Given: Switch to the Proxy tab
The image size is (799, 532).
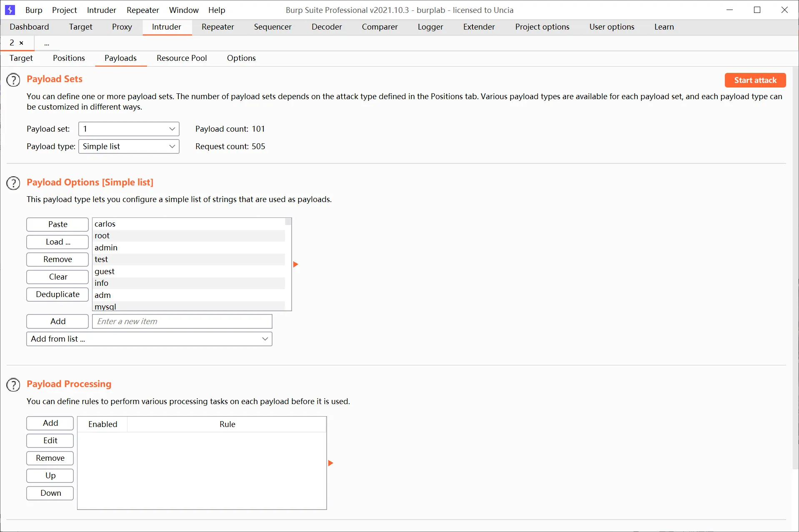Looking at the screenshot, I should tap(122, 27).
